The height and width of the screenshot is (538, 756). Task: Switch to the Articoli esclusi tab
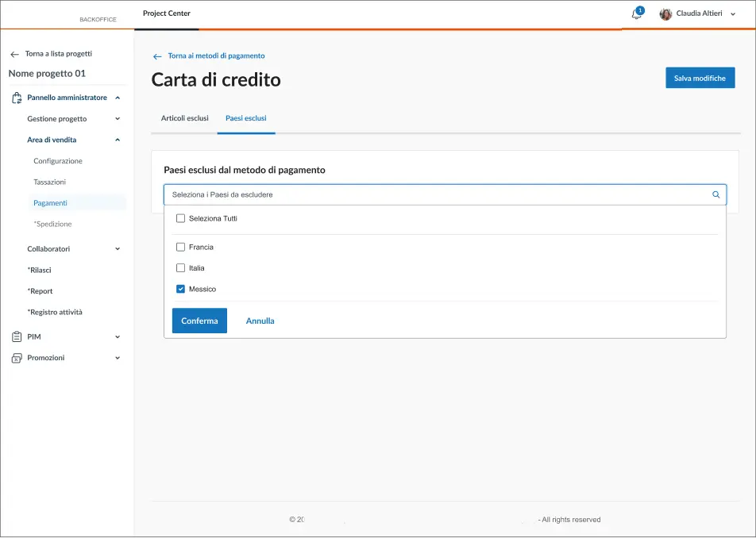(184, 118)
